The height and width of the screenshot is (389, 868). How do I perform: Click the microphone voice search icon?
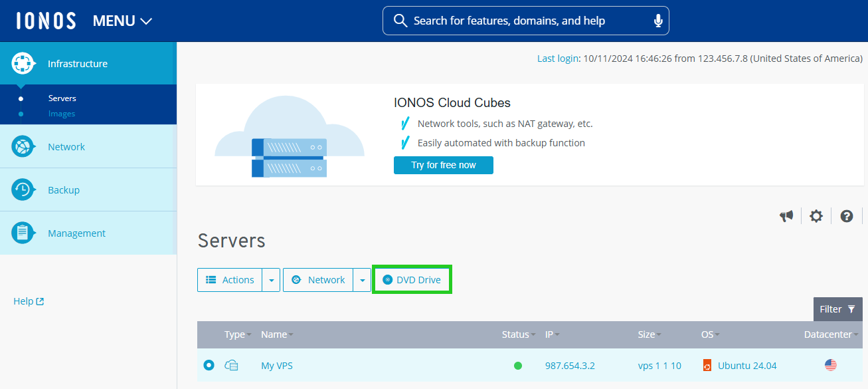658,21
